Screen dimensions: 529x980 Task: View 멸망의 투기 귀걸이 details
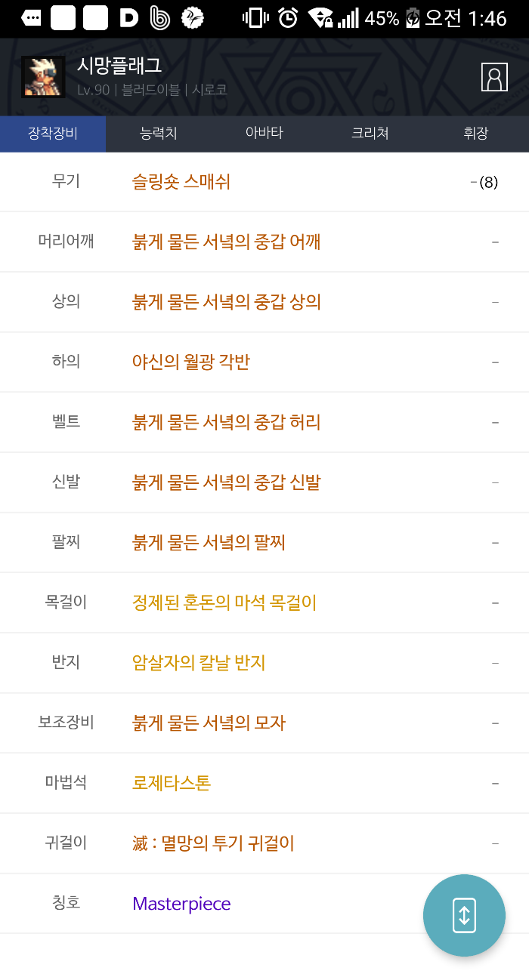coord(213,843)
